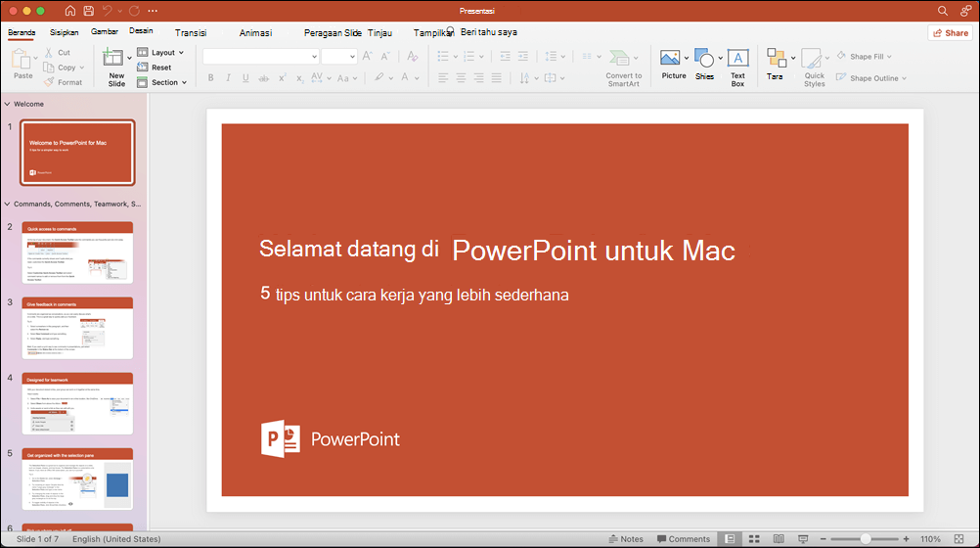Click the zoom slider handle

tap(865, 538)
